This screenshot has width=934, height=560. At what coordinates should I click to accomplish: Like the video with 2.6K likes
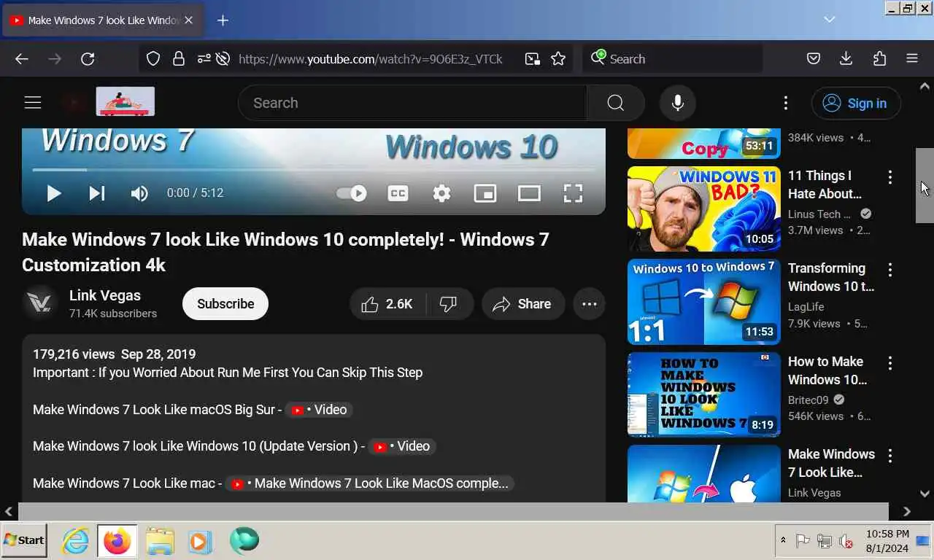[387, 304]
